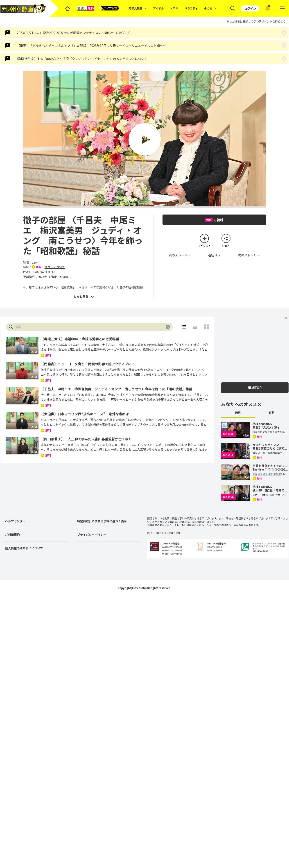Open the ヘルプセンター footer link
Image resolution: width=289 pixels, height=868 pixels.
[x=15, y=521]
